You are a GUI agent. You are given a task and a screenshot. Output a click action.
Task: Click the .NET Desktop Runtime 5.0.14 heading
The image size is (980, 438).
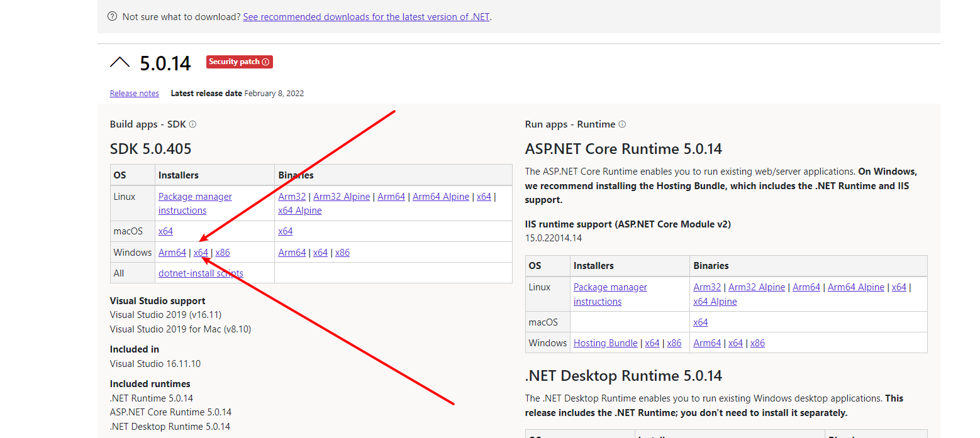[x=623, y=376]
